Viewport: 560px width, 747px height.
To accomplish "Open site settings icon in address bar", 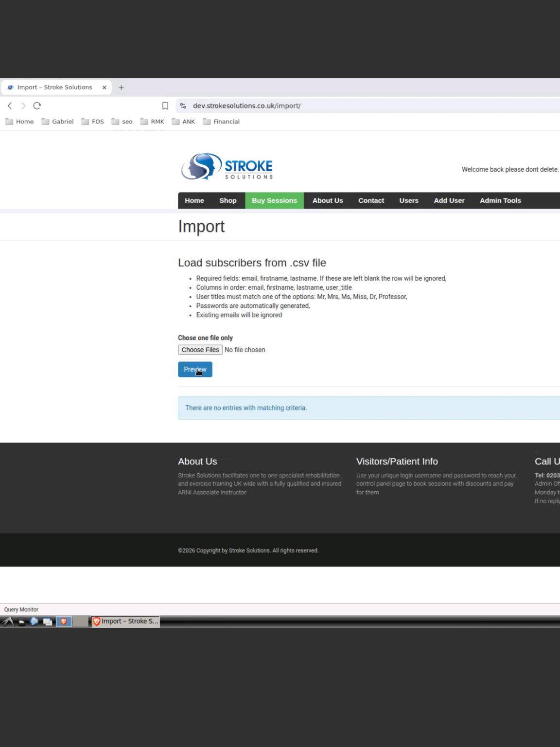I will [x=183, y=106].
